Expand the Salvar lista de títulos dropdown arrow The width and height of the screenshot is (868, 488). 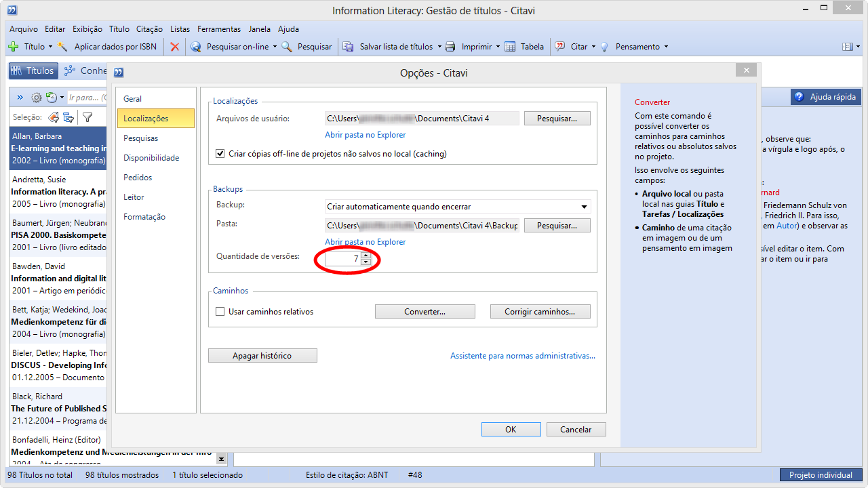(439, 47)
